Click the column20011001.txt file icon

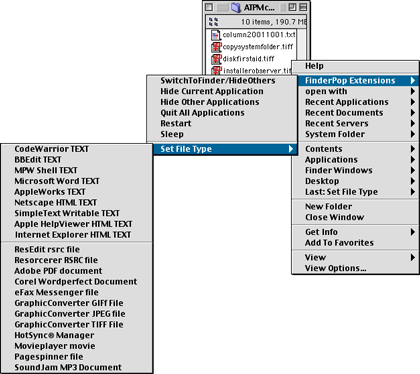[216, 35]
